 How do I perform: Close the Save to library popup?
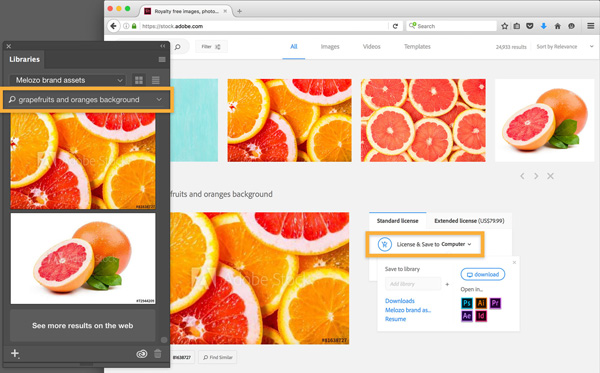514,262
